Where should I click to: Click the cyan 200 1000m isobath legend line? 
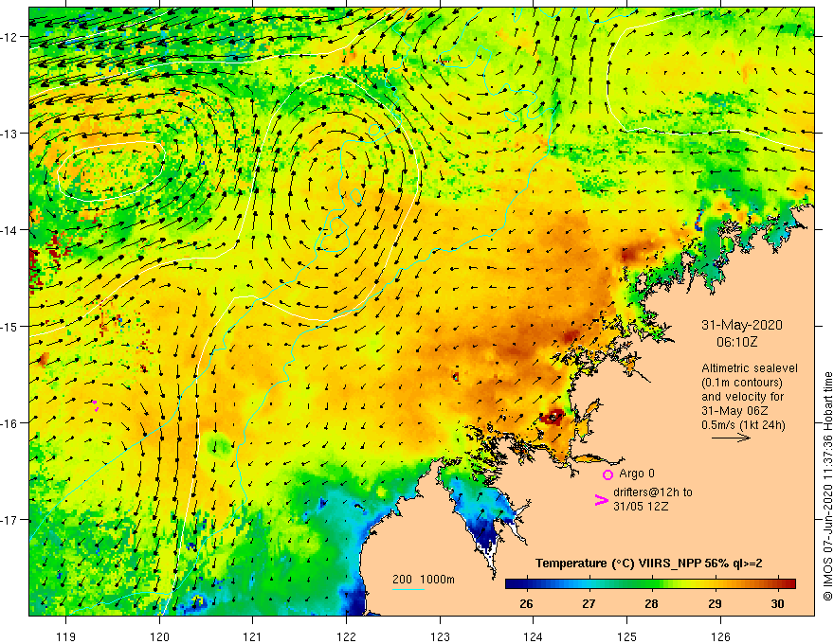click(408, 589)
